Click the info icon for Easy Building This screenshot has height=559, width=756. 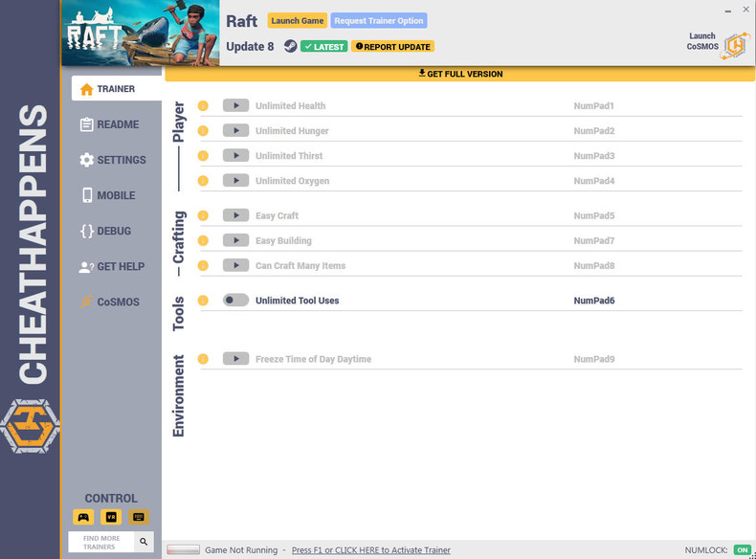(203, 240)
